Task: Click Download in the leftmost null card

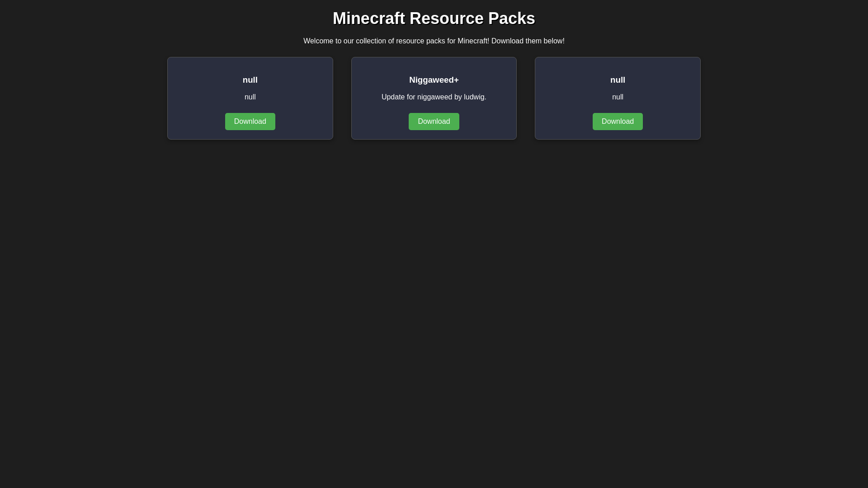Action: [250, 122]
